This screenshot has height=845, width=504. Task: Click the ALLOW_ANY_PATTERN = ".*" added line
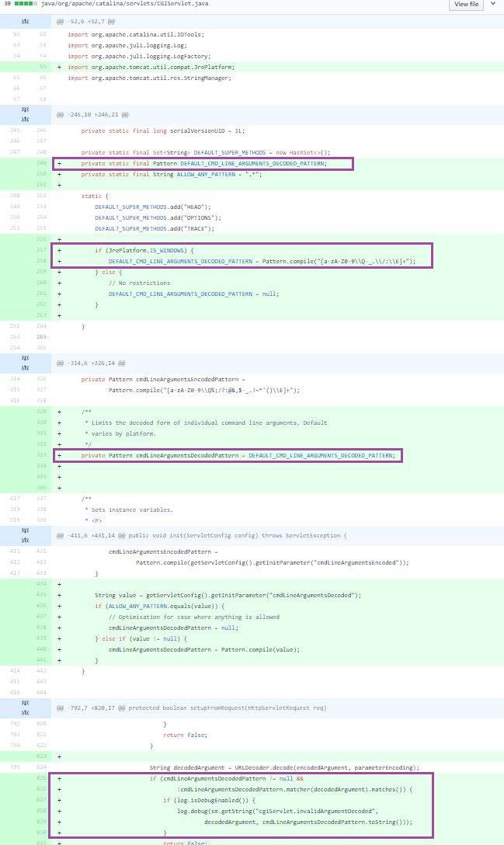pos(172,175)
